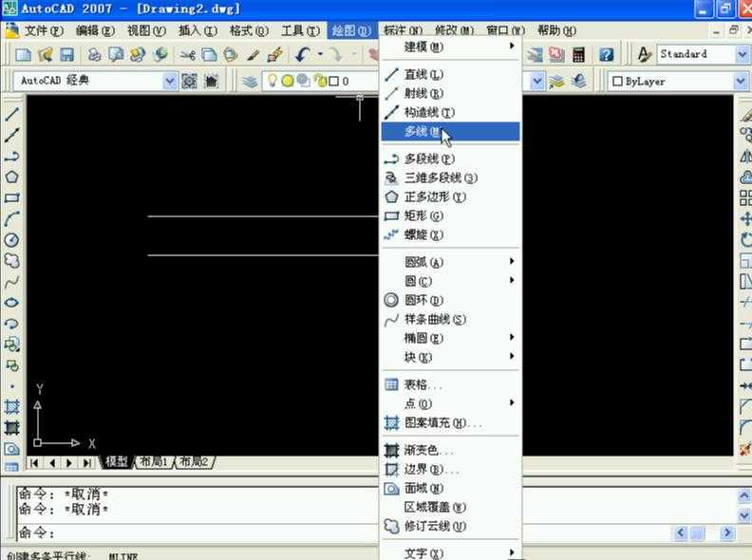The height and width of the screenshot is (560, 752).
Task: Toggle the layer lock icon
Action: (x=320, y=81)
